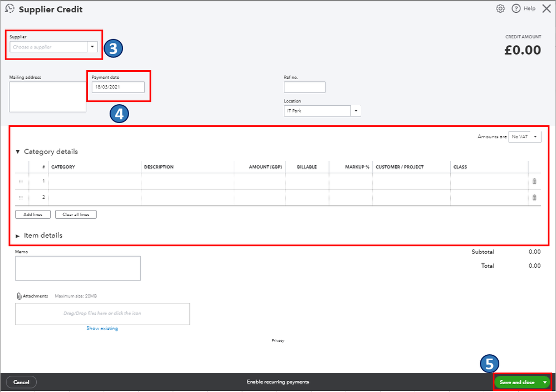Click the Ref no. input field
The height and width of the screenshot is (392, 556).
point(304,87)
